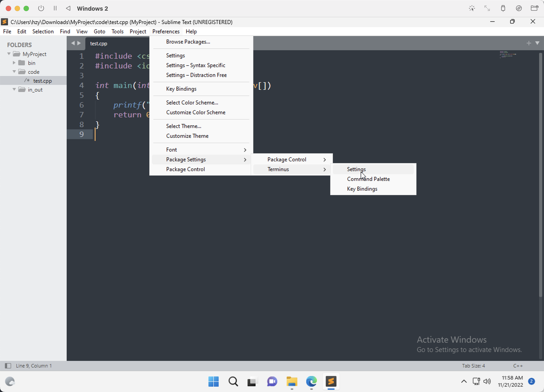Switch to the test.cpp tab
The width and height of the screenshot is (544, 392).
pos(99,43)
